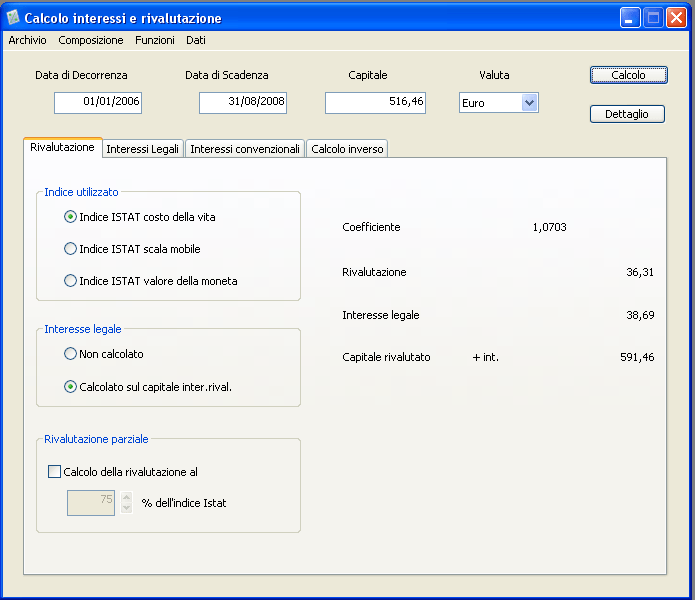Click the Rivalutazione value 36,31
Screen dimensions: 695x600
point(640,272)
